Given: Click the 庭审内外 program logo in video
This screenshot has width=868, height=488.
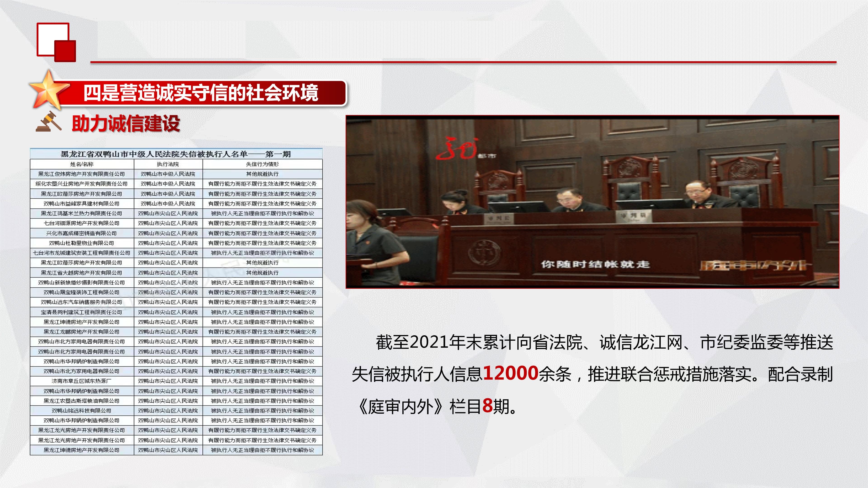Looking at the screenshot, I should [755, 265].
